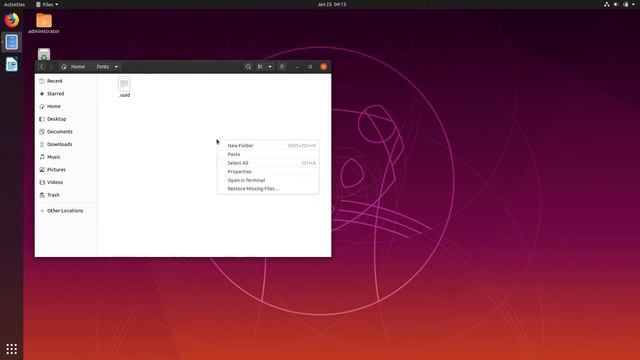The height and width of the screenshot is (360, 640).
Task: Click the Home path bar button
Action: click(73, 67)
